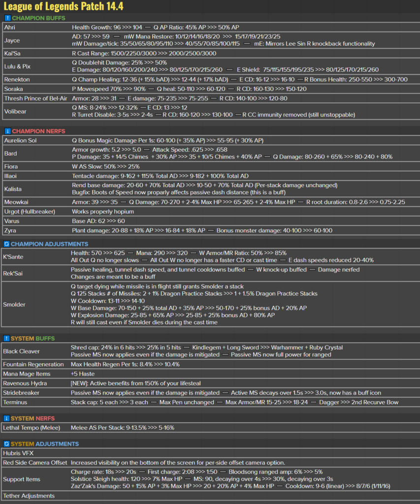Click the 'Kai'Sa' champion name
Viewport: 420px width, 504px height.
click(12, 53)
